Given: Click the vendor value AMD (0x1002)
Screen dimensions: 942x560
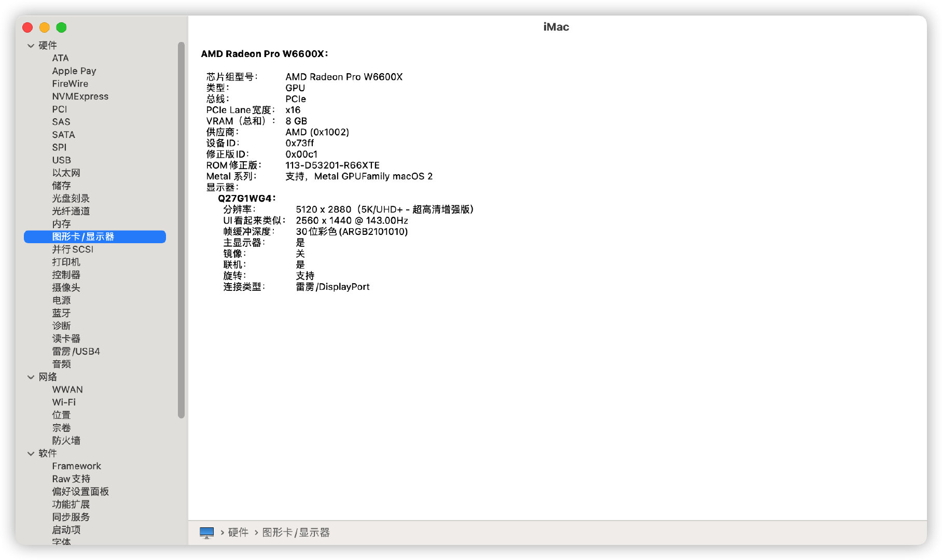Looking at the screenshot, I should 317,132.
